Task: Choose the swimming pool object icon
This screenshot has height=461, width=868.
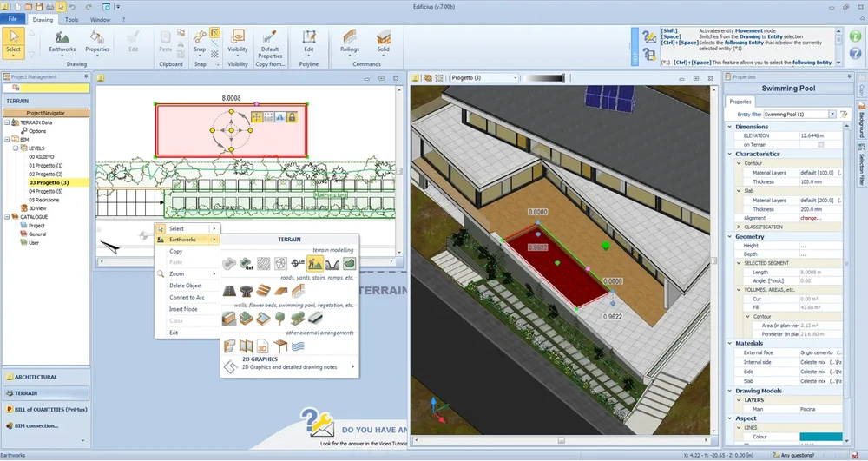Action: pyautogui.click(x=264, y=319)
